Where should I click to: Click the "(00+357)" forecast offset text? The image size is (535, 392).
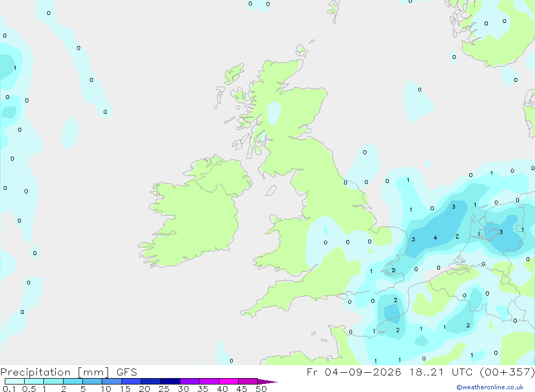click(x=507, y=372)
